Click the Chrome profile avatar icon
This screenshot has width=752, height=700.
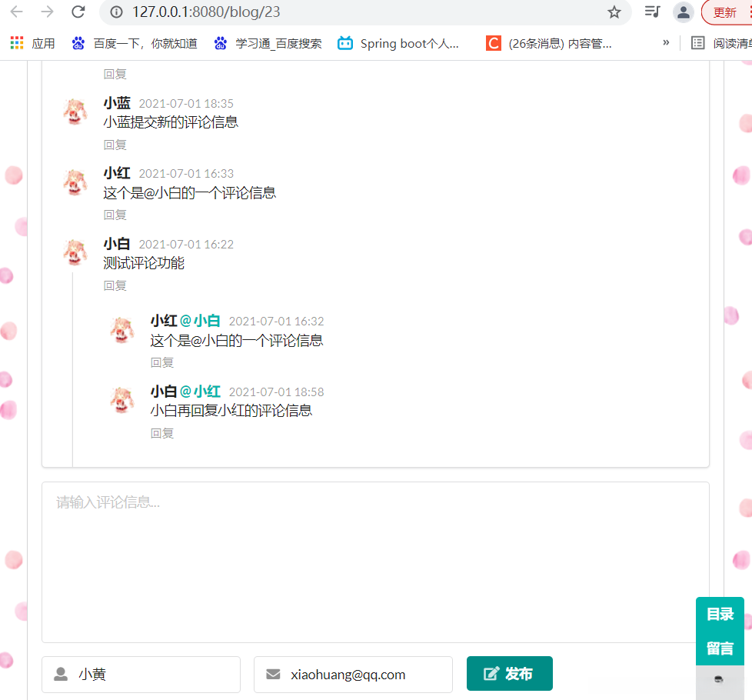coord(683,13)
